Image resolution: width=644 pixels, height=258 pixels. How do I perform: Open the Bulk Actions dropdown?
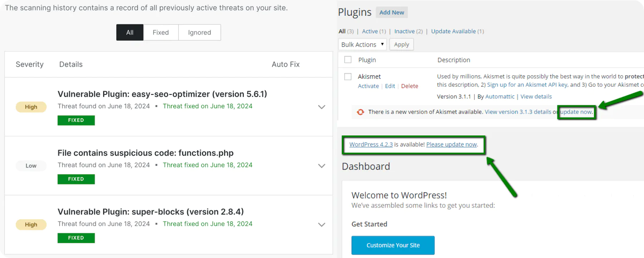coord(362,44)
